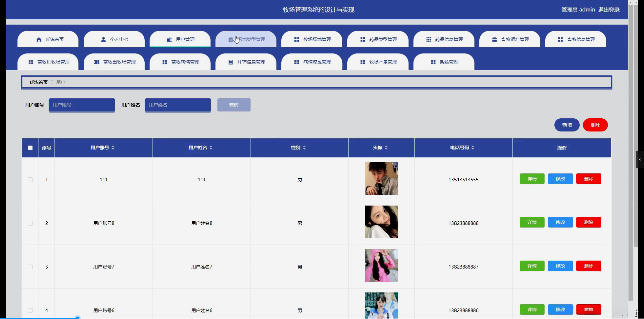Click 删除 in the 用户账号8 row

[589, 222]
